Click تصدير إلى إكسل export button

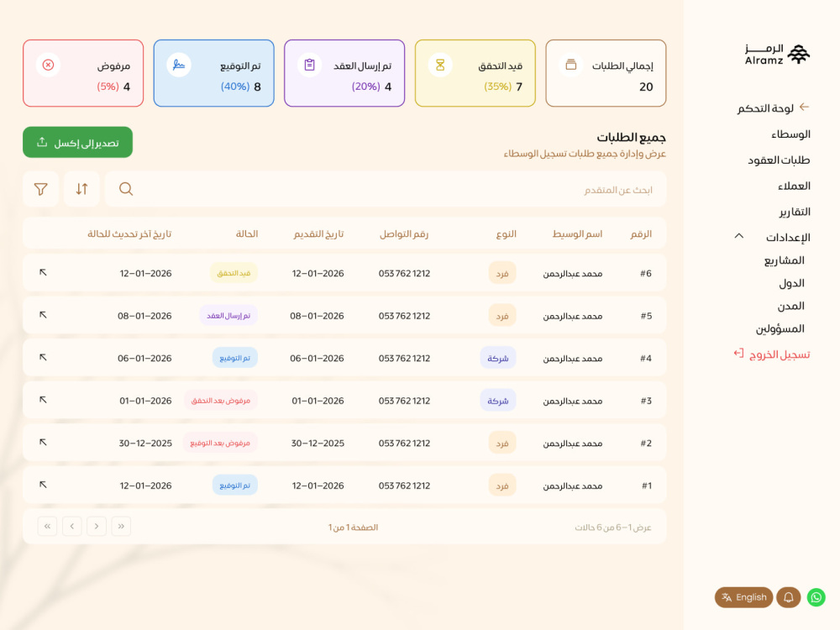click(77, 143)
